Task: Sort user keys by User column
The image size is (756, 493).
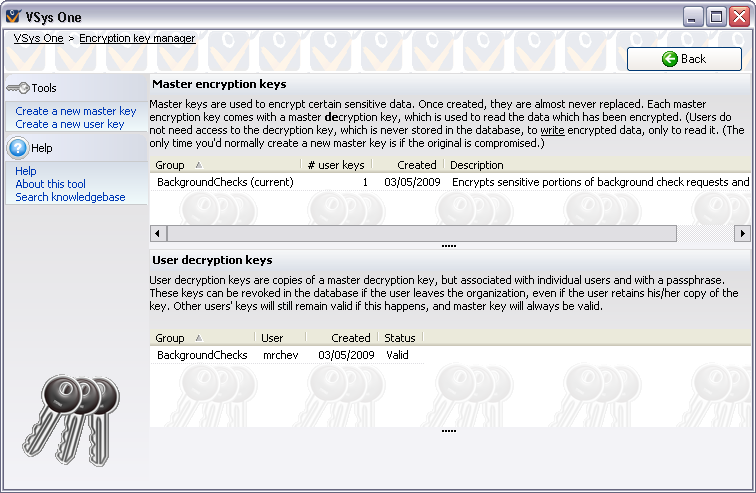Action: (280, 338)
